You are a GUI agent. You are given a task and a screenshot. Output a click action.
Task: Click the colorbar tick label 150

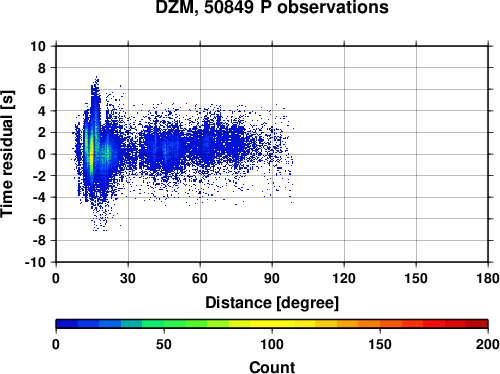(380, 344)
